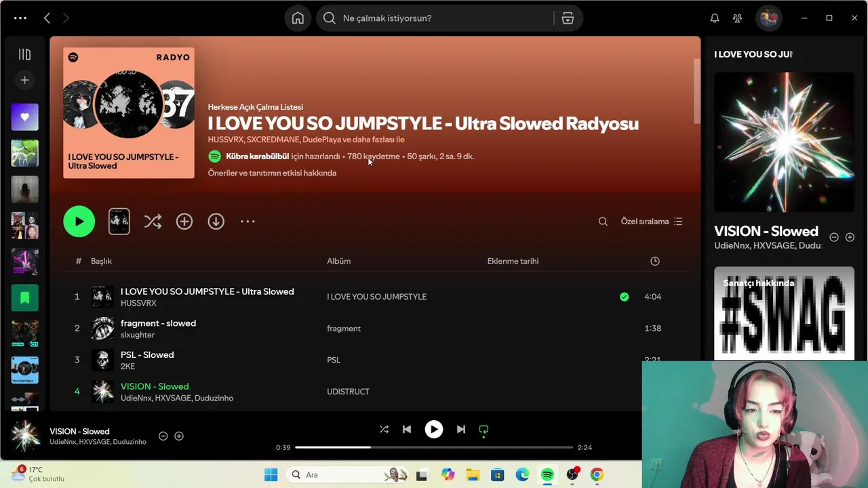Skip to next track

pos(461,429)
